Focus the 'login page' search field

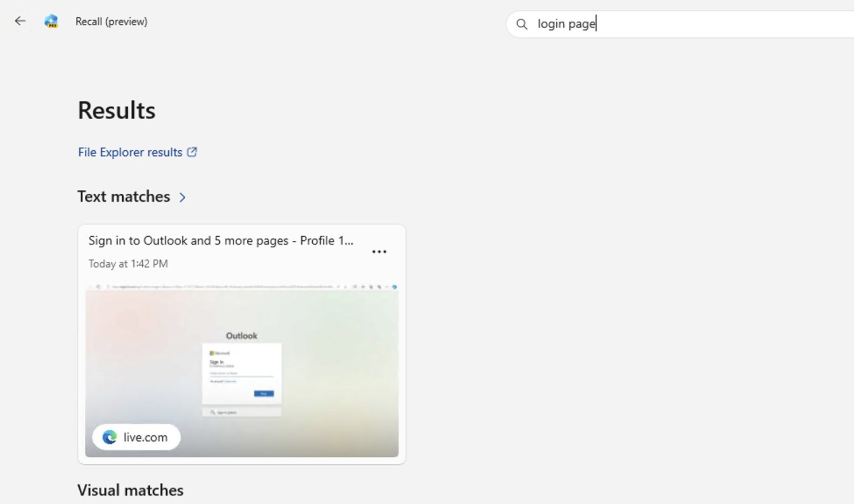pos(680,24)
